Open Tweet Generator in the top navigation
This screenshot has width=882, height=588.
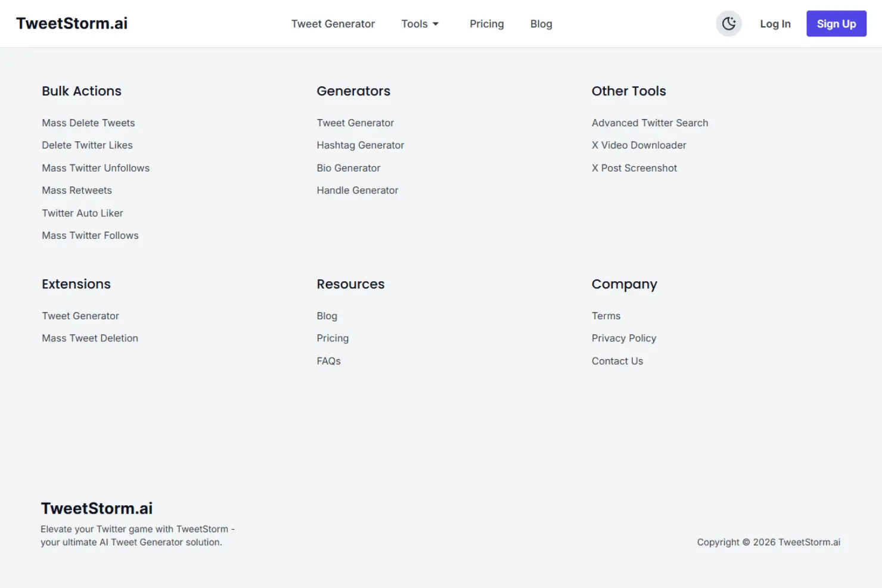(x=333, y=24)
